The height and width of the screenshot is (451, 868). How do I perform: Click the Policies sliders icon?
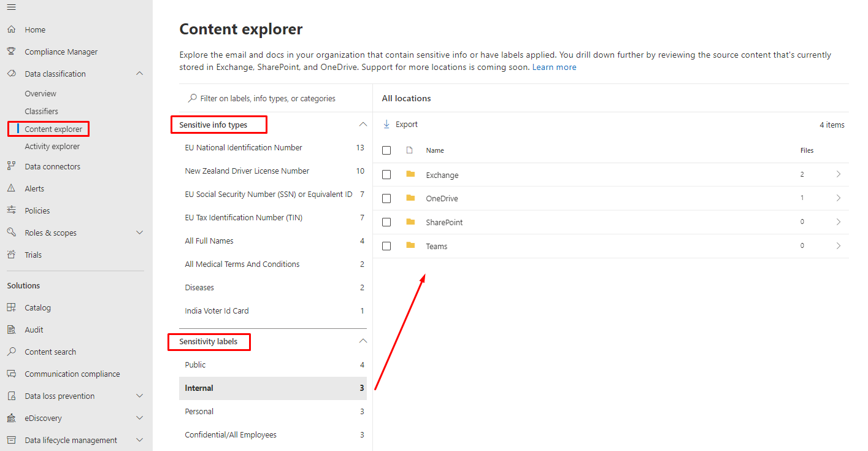pos(11,210)
